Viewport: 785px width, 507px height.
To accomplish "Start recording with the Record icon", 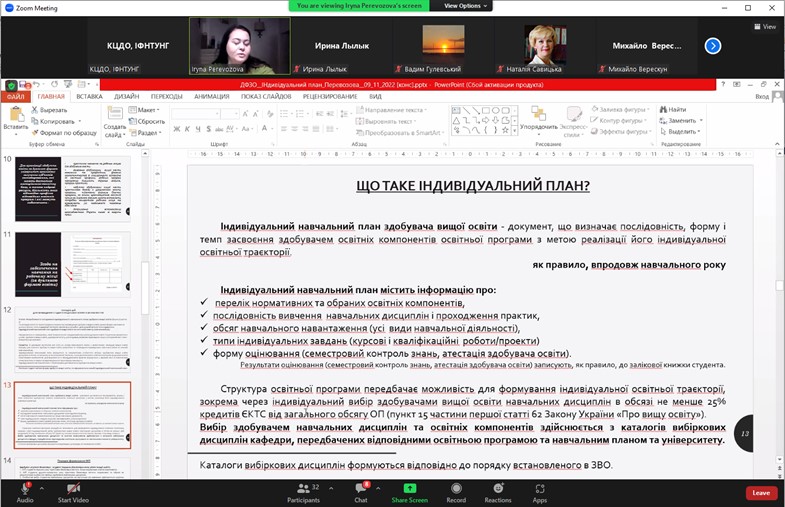I will coord(456,488).
